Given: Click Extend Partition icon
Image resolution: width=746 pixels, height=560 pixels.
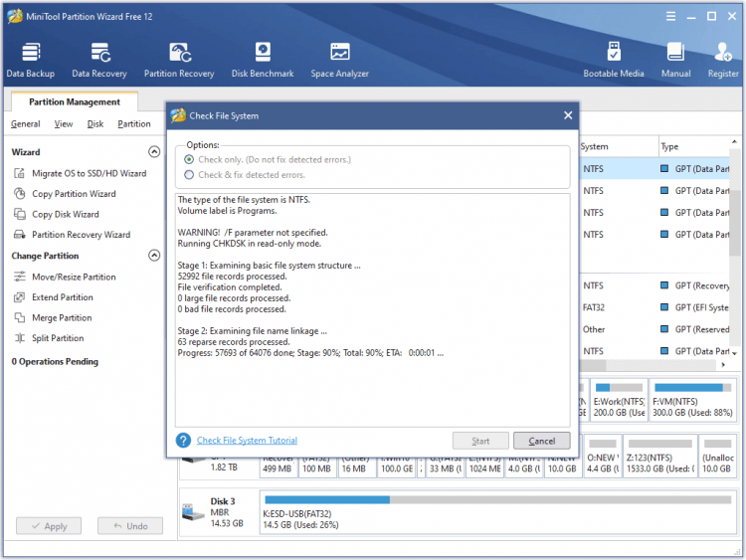Looking at the screenshot, I should [20, 297].
